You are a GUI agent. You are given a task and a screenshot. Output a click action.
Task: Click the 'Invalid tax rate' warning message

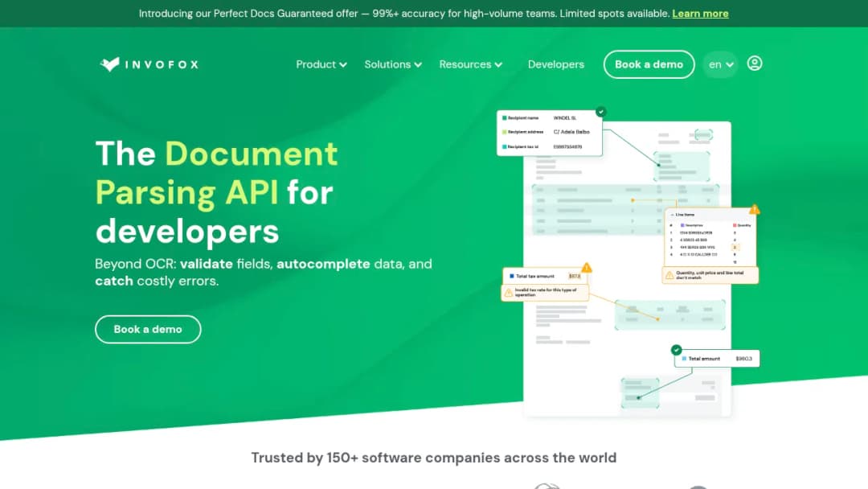point(545,293)
